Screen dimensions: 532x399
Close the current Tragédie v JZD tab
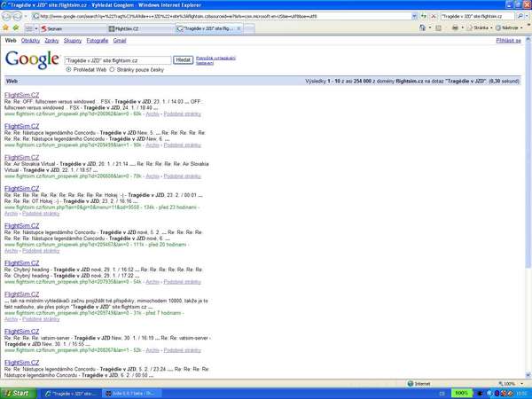239,29
